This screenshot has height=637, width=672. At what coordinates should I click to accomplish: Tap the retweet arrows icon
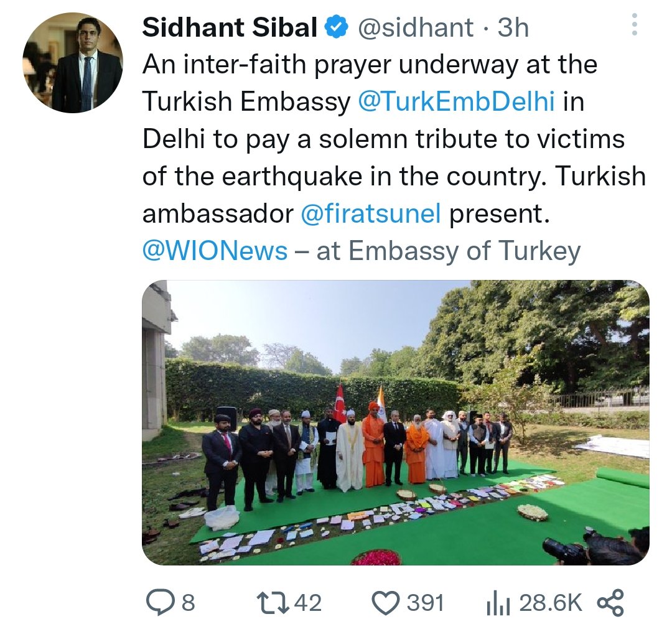click(271, 602)
